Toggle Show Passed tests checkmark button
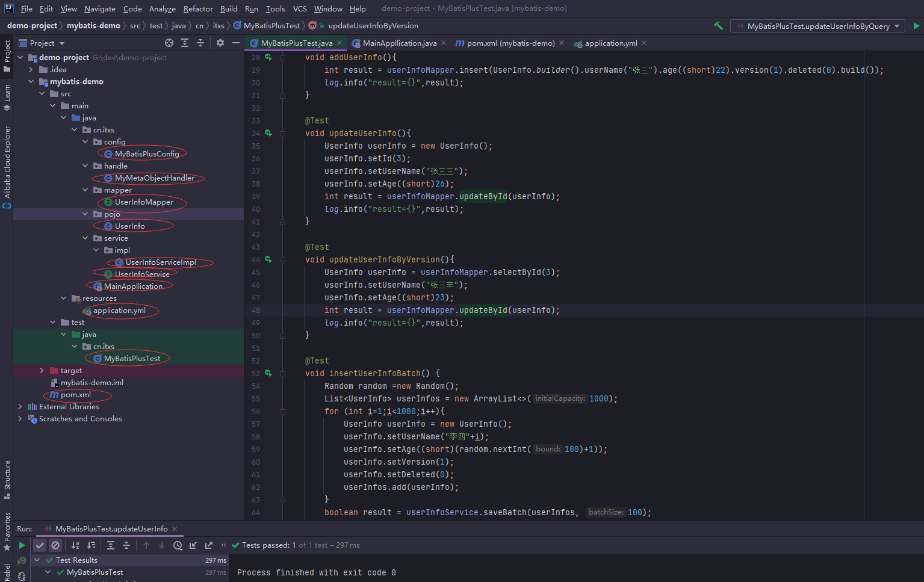This screenshot has height=582, width=924. coord(40,545)
